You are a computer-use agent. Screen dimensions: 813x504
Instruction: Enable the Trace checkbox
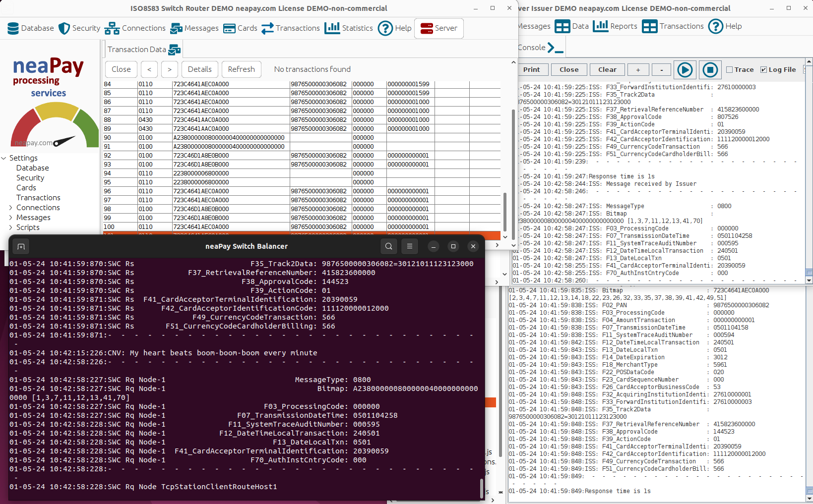[730, 70]
